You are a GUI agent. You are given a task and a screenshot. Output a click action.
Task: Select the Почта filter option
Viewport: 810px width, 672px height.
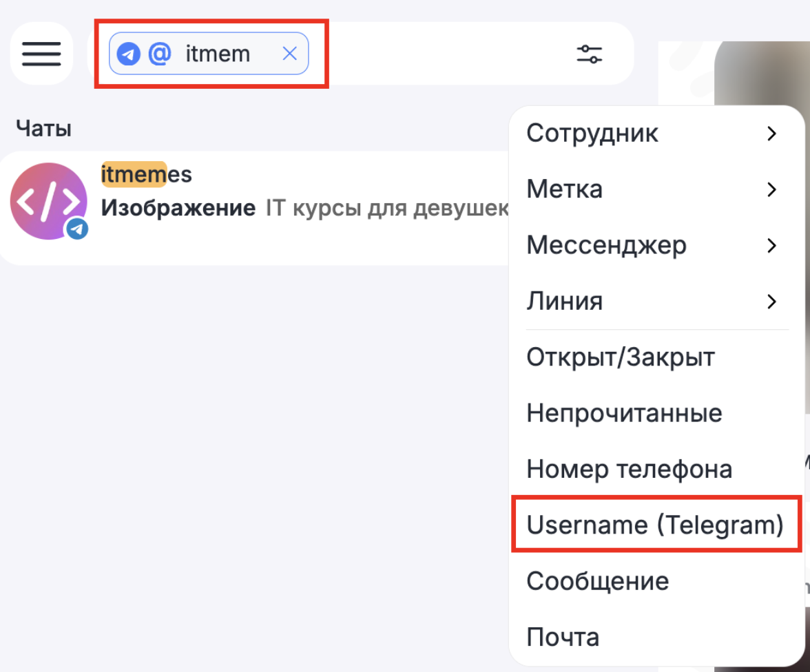click(x=563, y=637)
